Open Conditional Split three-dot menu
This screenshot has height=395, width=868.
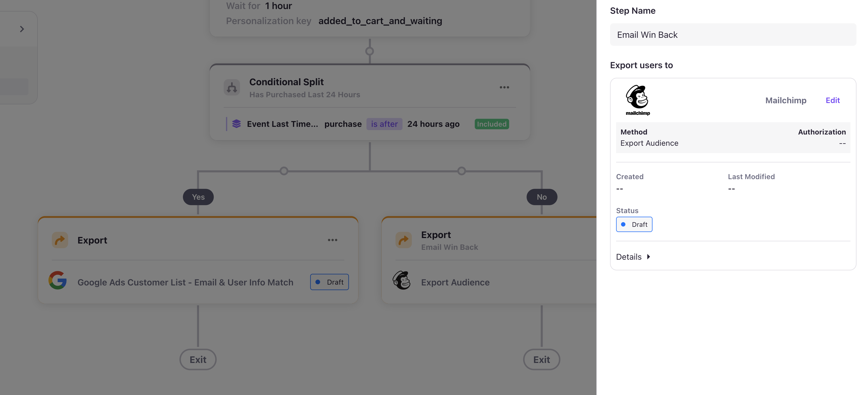(504, 87)
